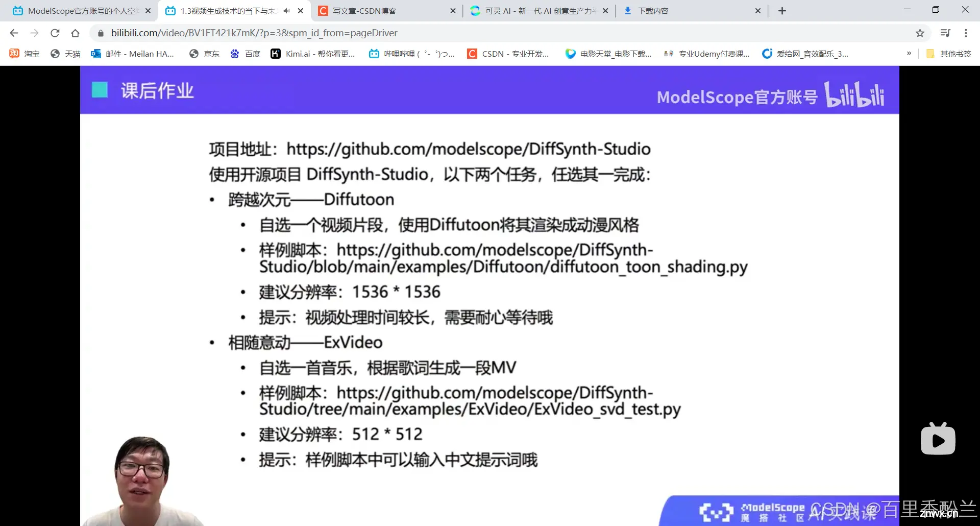Open a new browser tab
The height and width of the screenshot is (526, 980).
point(782,11)
